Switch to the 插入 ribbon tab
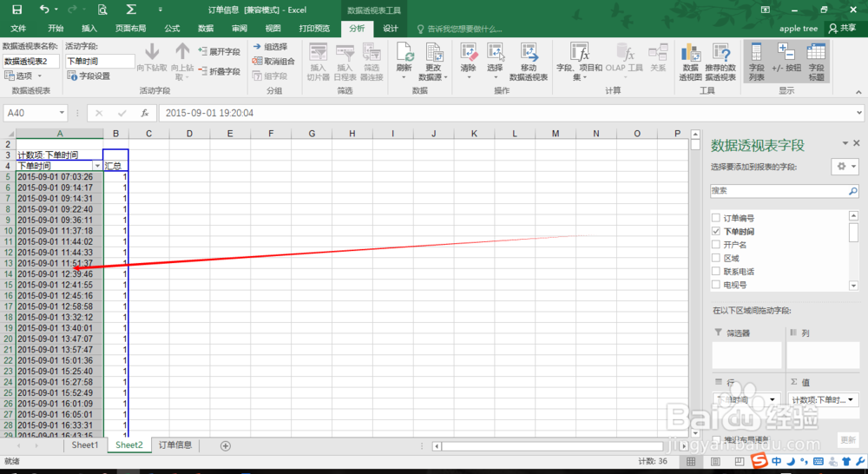The height and width of the screenshot is (474, 868). [x=89, y=29]
